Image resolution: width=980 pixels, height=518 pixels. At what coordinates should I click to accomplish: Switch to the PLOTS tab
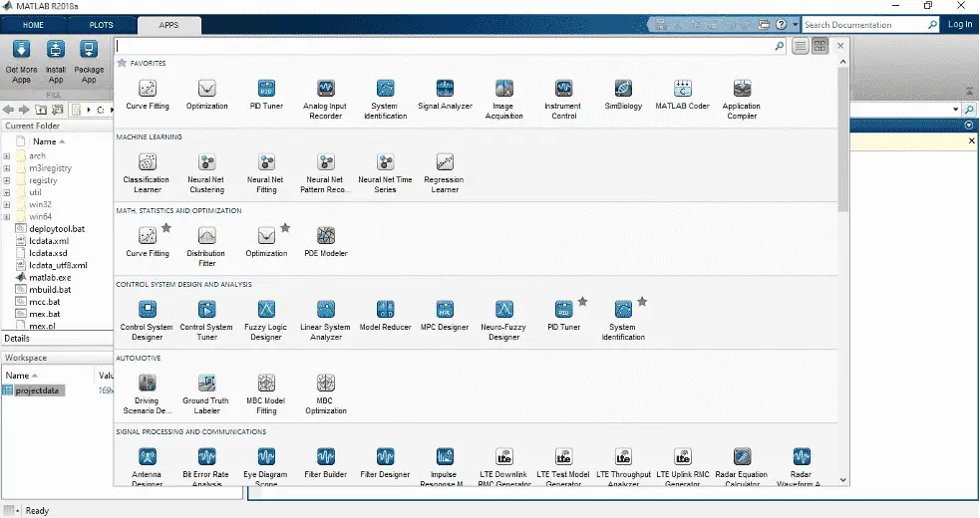coord(101,25)
